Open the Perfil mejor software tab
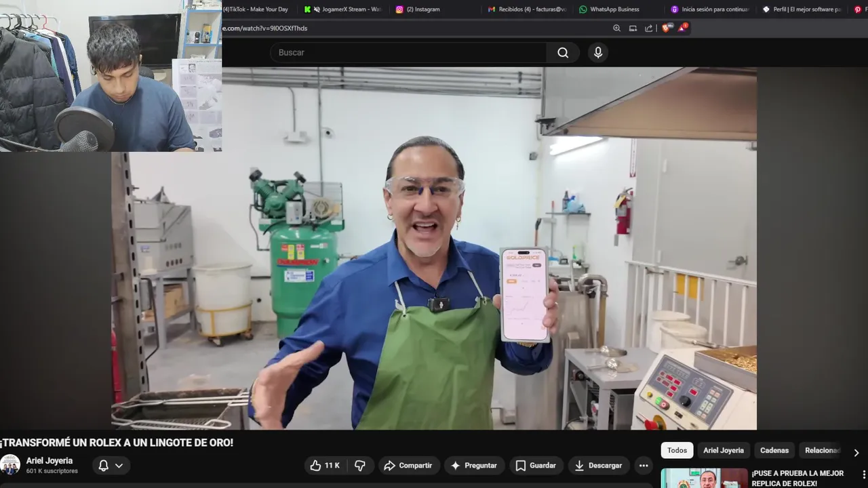The width and height of the screenshot is (868, 488). pos(801,9)
